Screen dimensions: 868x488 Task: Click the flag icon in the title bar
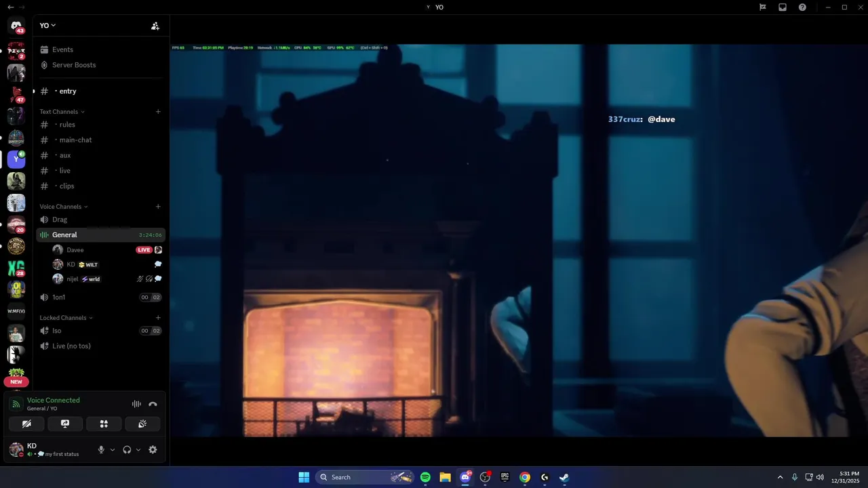coord(763,7)
